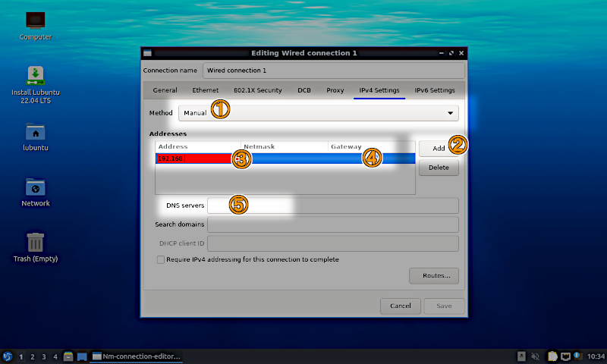Screen dimensions: 607x364
Task: Open file manager from taskbar quicklaunch
Action: coord(68,356)
